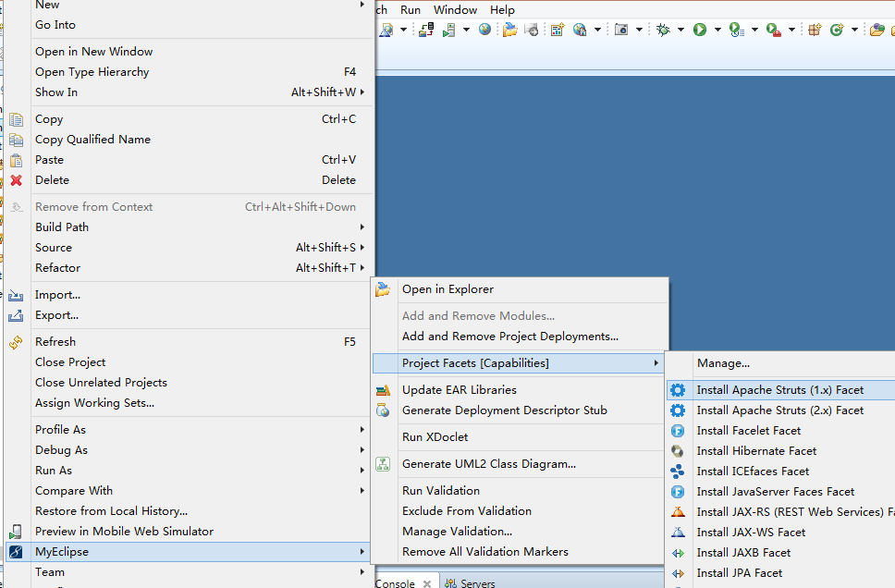Image resolution: width=895 pixels, height=588 pixels.
Task: Open the dropdown arrow next to green Run button
Action: 717,30
